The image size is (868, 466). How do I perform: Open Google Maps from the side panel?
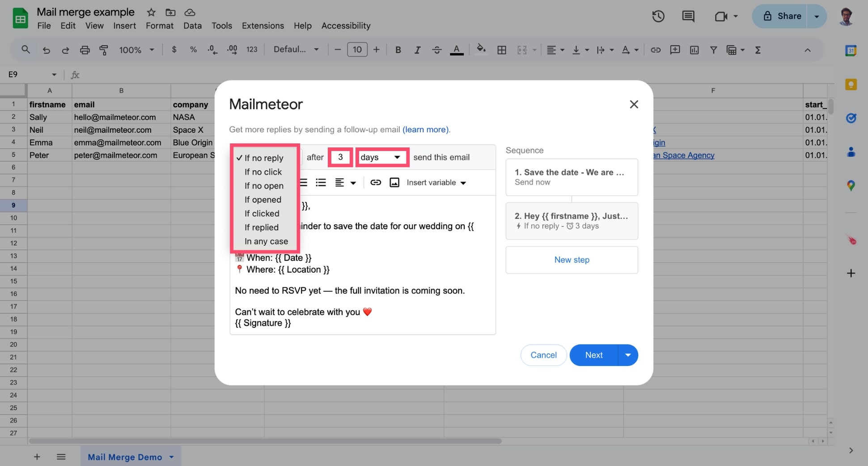click(851, 185)
